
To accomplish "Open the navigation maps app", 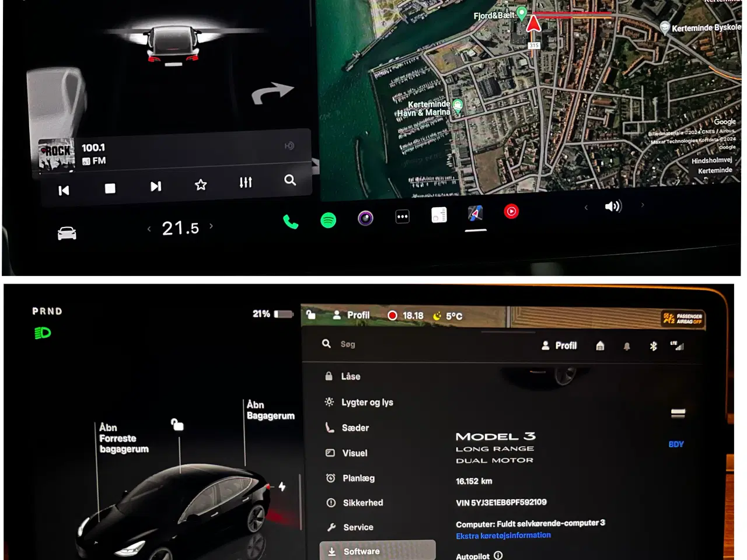I will (476, 213).
